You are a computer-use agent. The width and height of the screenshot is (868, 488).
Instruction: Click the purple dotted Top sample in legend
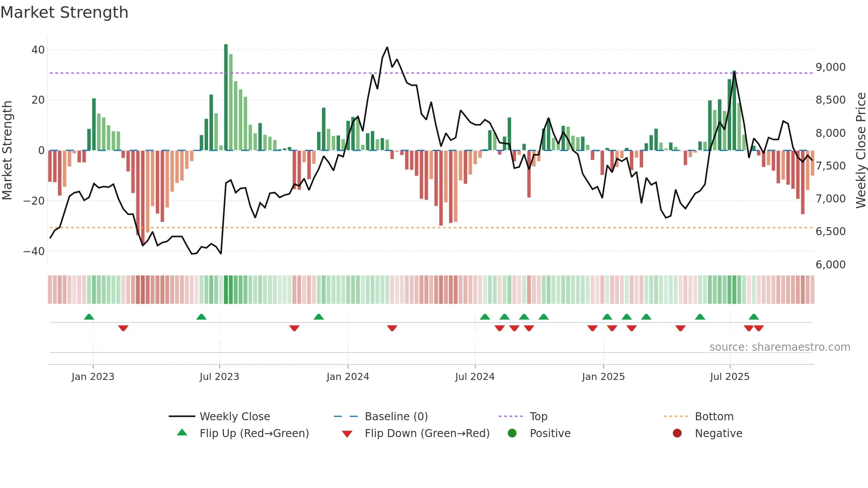pos(511,416)
